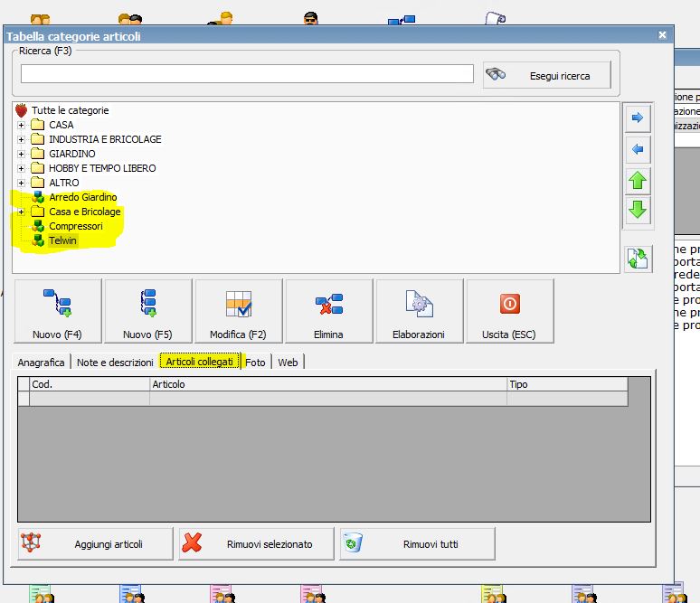Select Compressori category
This screenshot has height=603, width=700.
pos(76,226)
